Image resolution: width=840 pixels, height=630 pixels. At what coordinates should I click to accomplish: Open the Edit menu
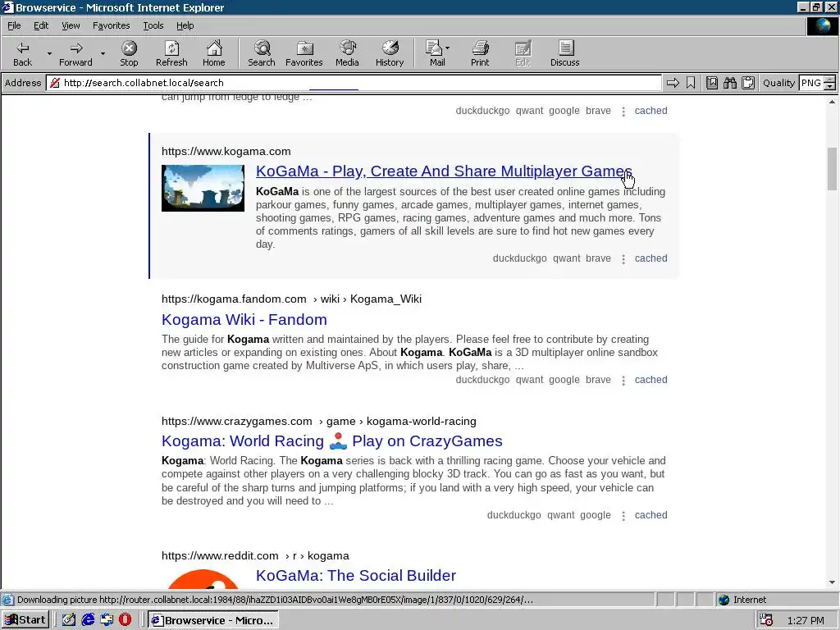click(41, 25)
